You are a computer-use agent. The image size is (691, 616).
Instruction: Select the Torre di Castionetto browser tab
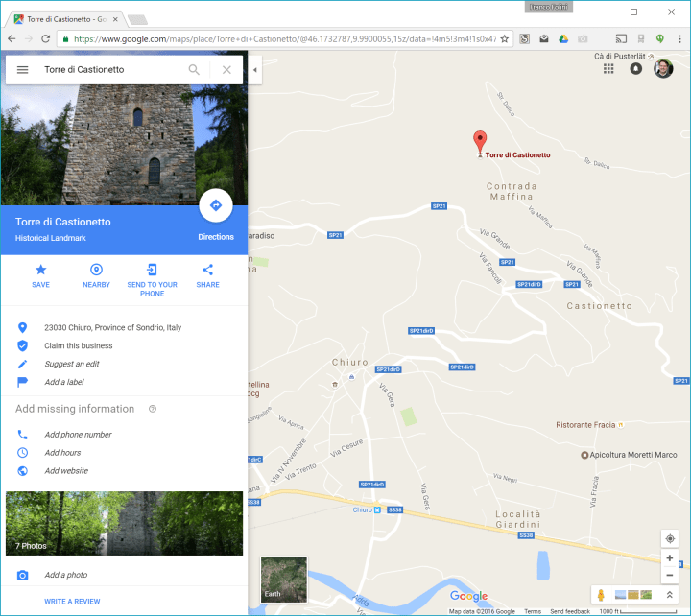tap(66, 19)
